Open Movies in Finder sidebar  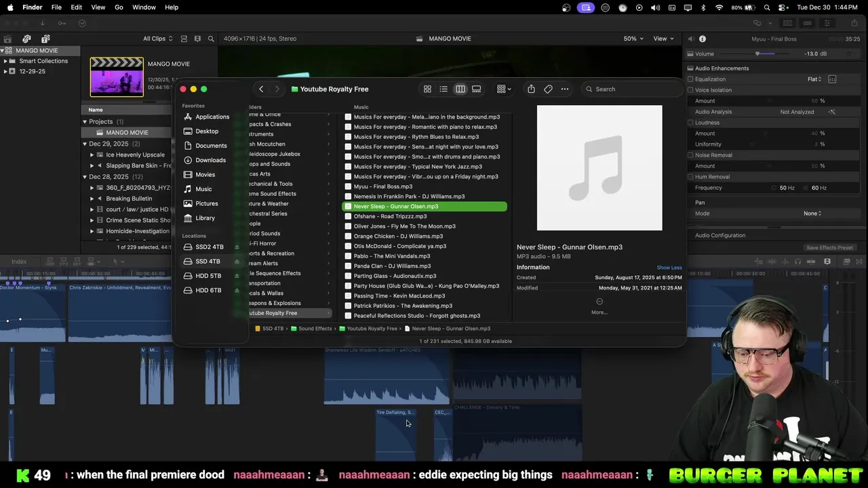click(199, 175)
